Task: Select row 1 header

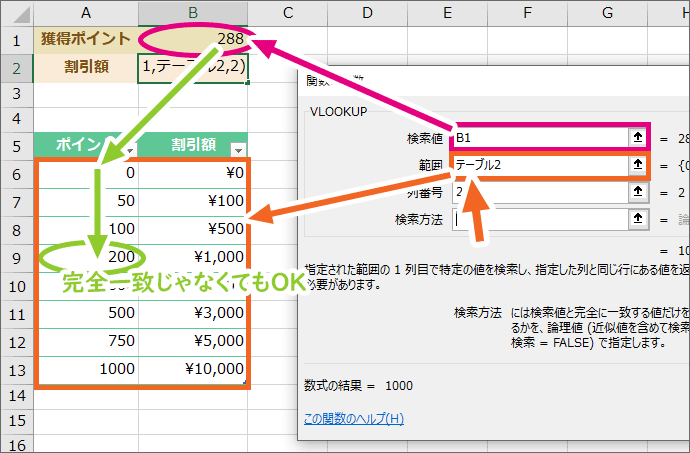Action: coord(17,41)
